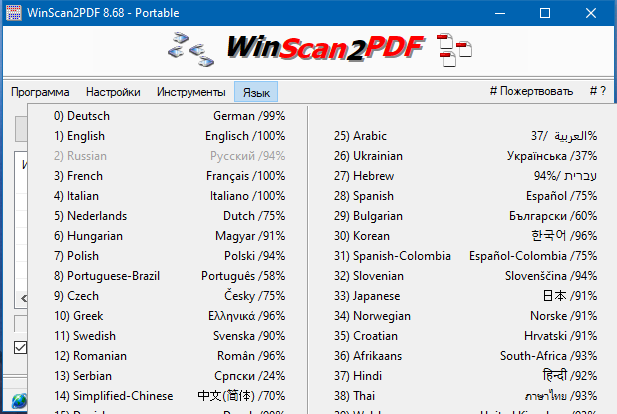Select 29) Bulgarian language

tap(463, 216)
